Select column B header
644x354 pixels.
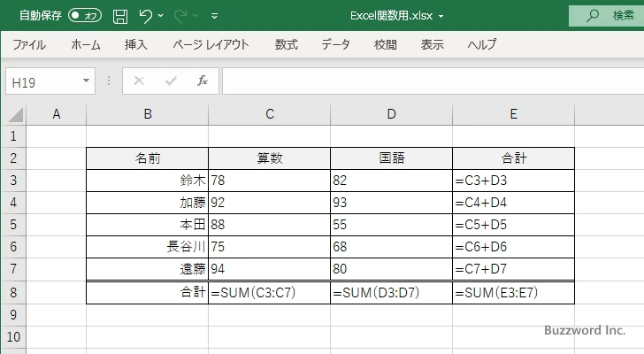pos(148,114)
